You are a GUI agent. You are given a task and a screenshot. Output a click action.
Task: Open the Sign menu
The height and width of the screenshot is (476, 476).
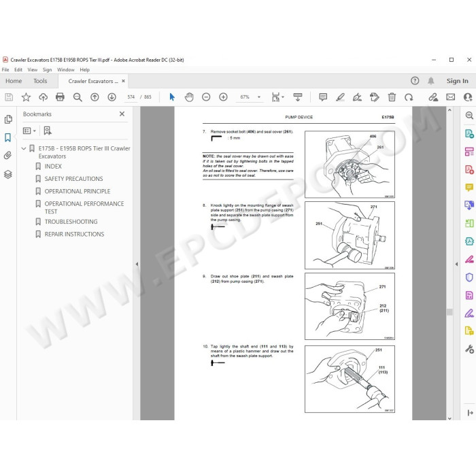[x=47, y=70]
